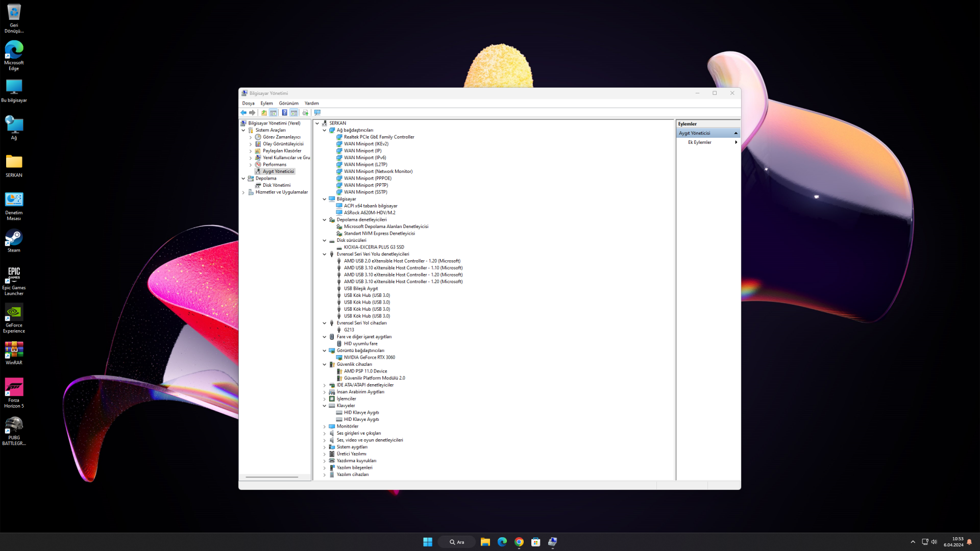
Task: Collapse the Aygıt Yöneticisi actions section arrow
Action: coord(736,133)
